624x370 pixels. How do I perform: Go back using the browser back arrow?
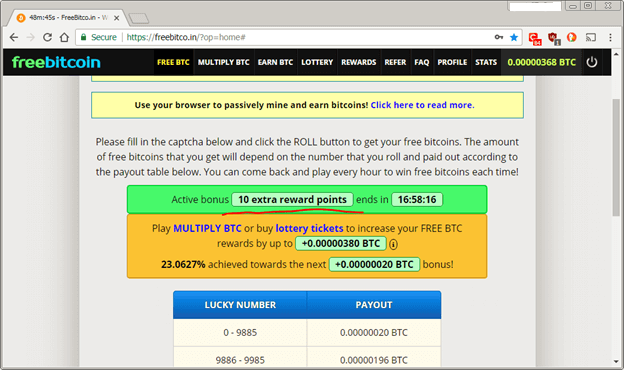click(14, 37)
